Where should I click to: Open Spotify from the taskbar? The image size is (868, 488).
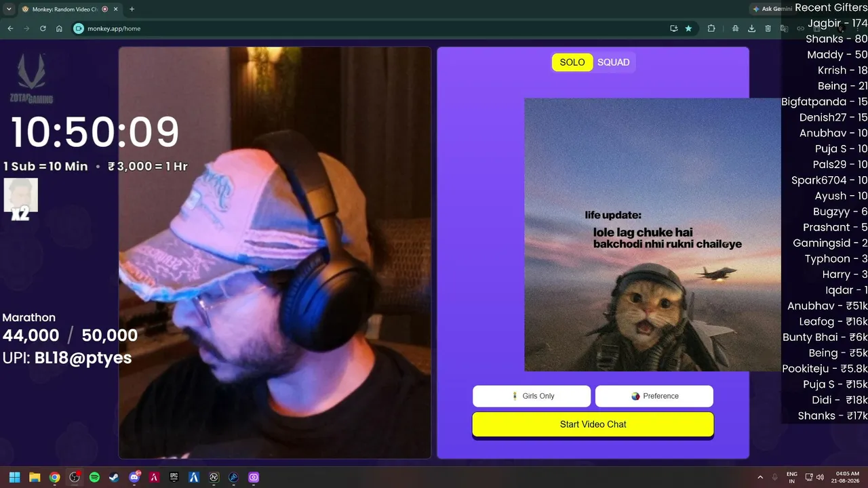[x=94, y=477]
